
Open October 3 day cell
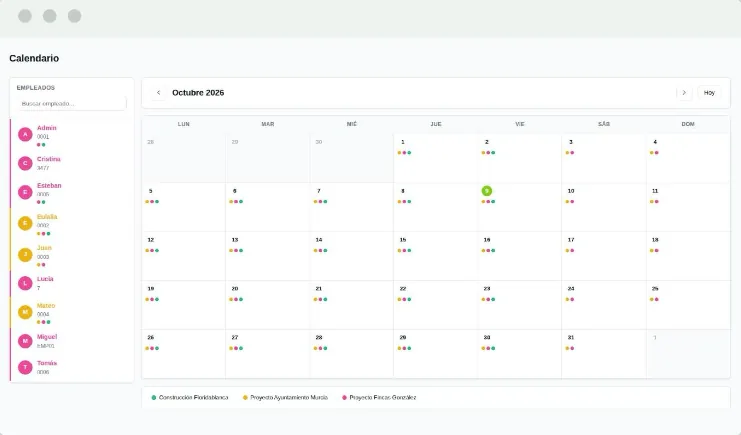click(x=604, y=158)
